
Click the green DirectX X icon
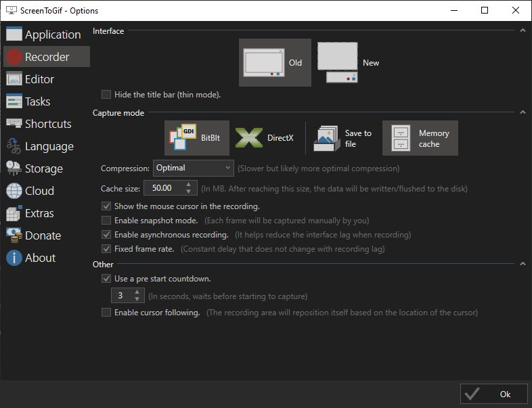coord(249,138)
